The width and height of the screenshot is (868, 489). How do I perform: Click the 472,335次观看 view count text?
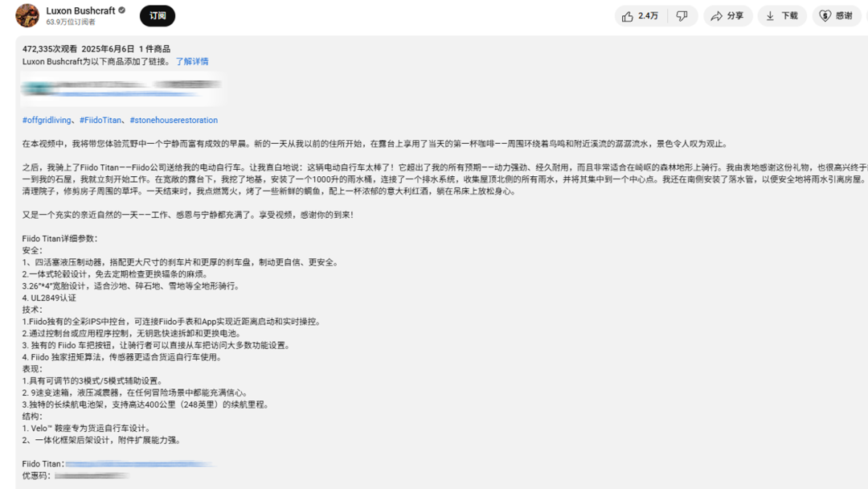50,49
